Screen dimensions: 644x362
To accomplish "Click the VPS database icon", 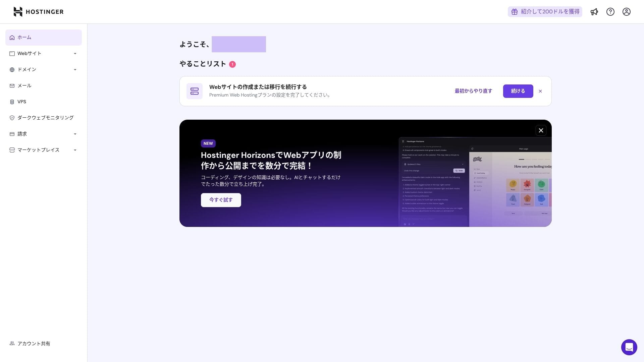I will click(x=12, y=102).
